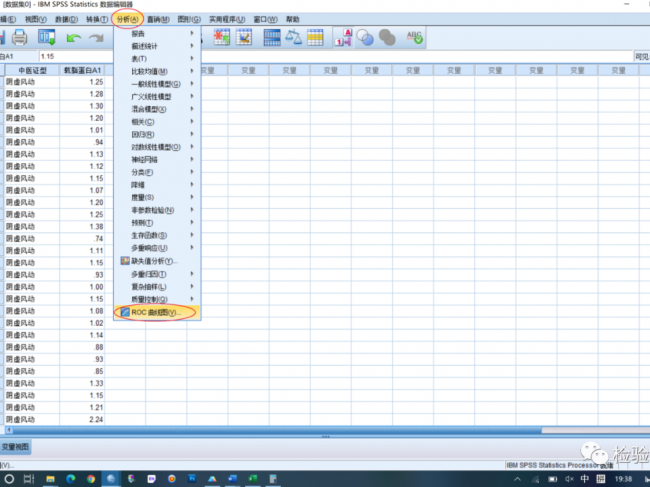This screenshot has height=487, width=650.
Task: Expand the 混合模型(X) submenu
Action: click(158, 109)
